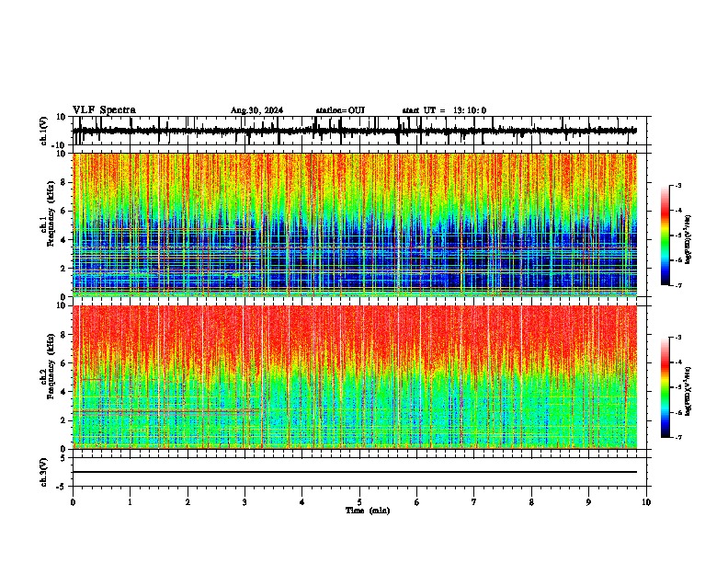Click the ch.1 color scale bar

coord(665,236)
